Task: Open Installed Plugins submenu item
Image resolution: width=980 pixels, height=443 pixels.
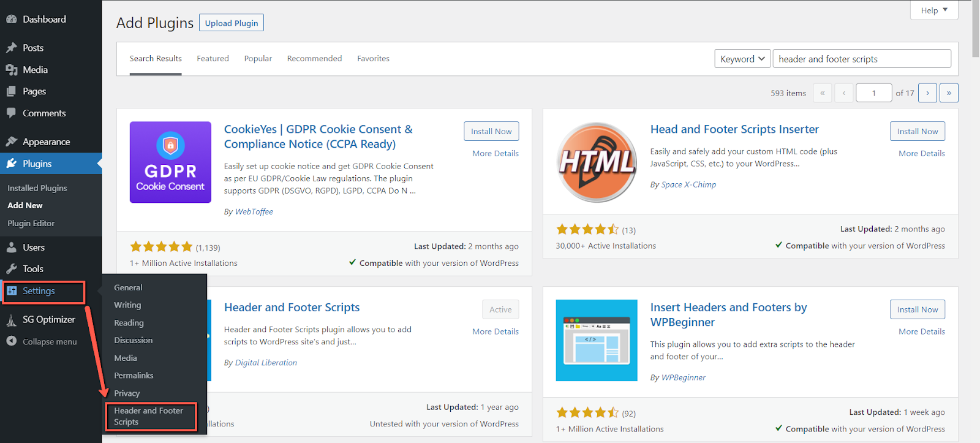Action: 37,188
